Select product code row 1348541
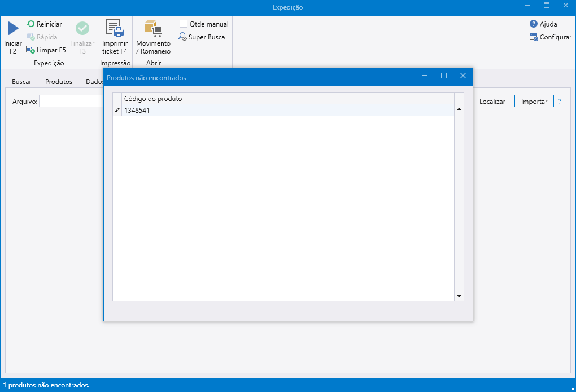 coord(282,111)
